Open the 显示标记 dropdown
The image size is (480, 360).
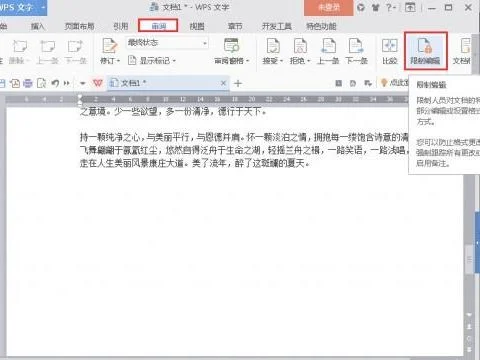click(x=152, y=61)
